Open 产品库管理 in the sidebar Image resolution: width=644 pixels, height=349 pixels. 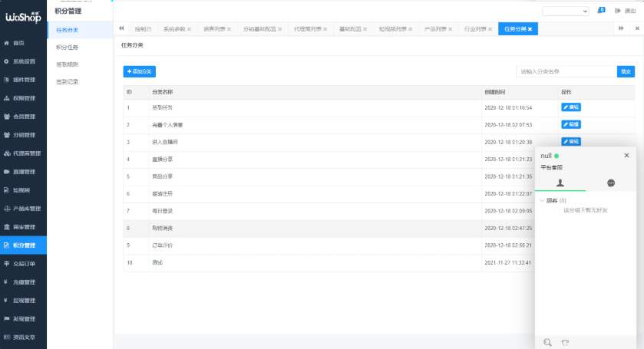coord(23,209)
